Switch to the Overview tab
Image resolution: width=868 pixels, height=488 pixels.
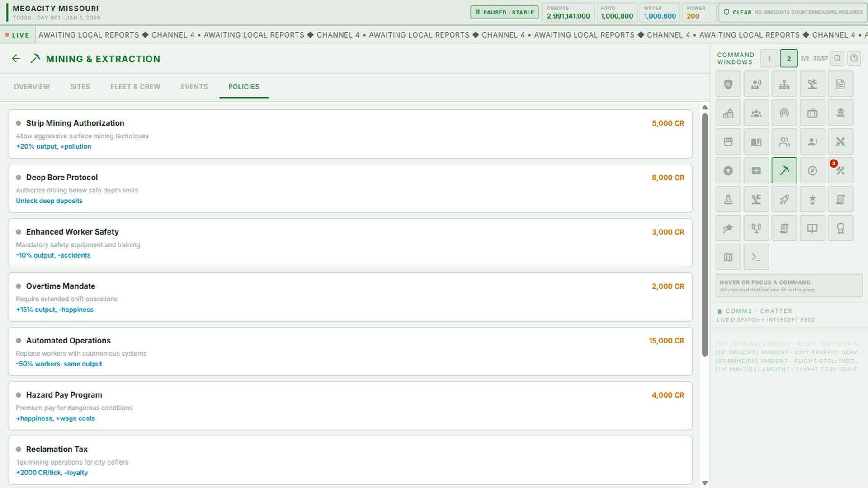tap(32, 87)
